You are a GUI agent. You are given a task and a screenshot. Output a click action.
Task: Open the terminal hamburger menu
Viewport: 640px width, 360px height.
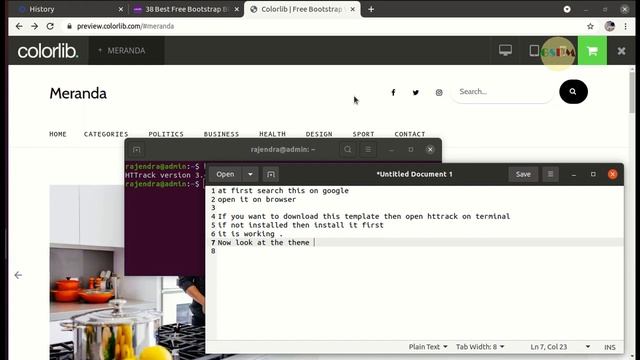pyautogui.click(x=368, y=149)
